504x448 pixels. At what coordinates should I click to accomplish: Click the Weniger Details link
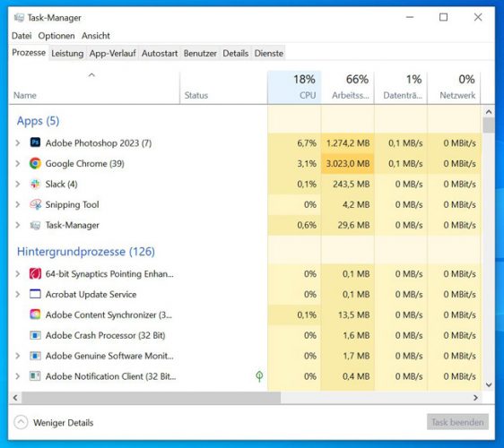[63, 423]
